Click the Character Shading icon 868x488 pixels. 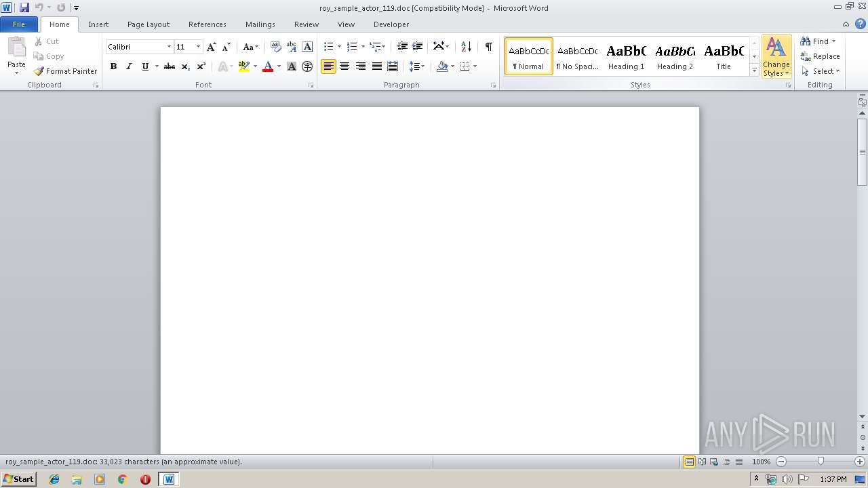292,66
